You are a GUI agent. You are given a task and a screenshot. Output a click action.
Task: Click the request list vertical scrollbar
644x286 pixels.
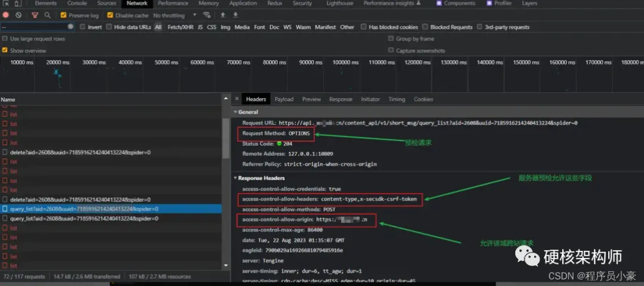point(226,138)
